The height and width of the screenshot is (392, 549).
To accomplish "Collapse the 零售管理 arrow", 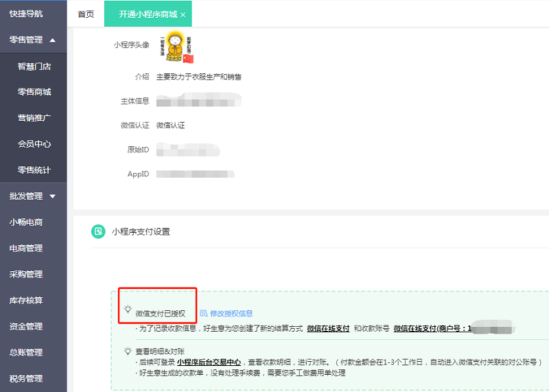I will pos(53,41).
